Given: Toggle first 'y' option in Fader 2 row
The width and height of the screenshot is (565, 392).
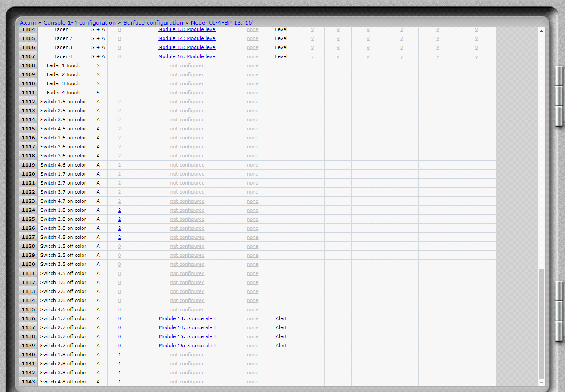Looking at the screenshot, I should click(x=312, y=38).
